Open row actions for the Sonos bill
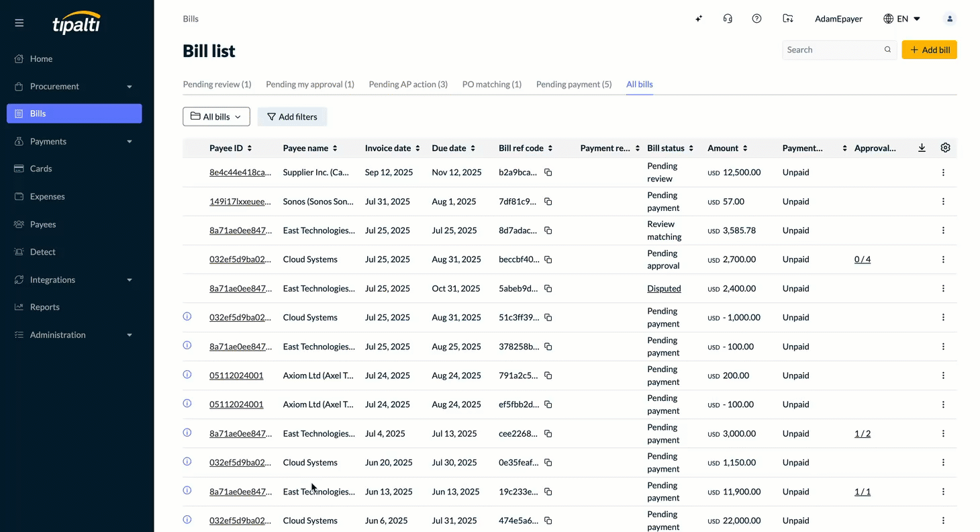 coord(943,202)
